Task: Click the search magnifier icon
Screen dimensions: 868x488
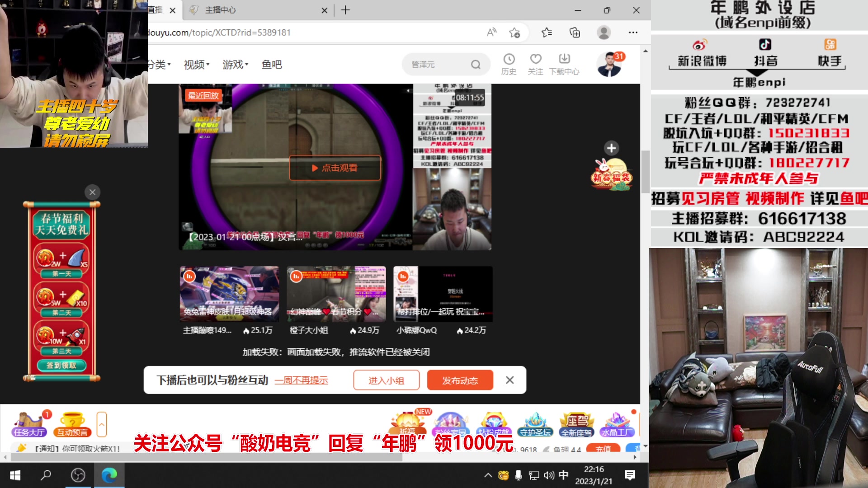Action: point(476,65)
